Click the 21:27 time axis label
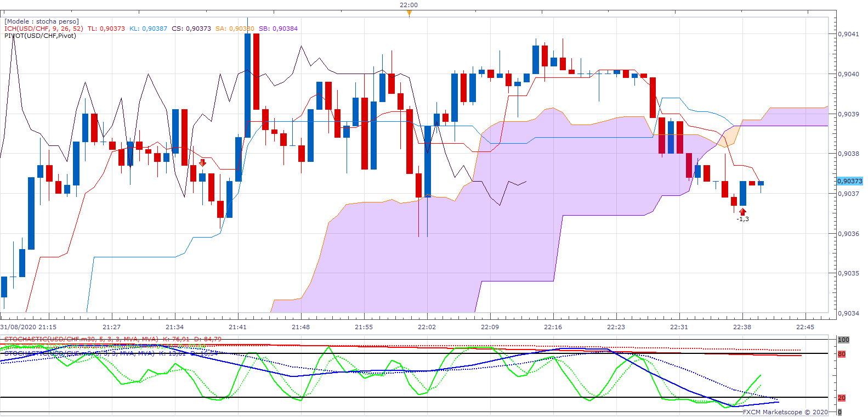Viewport: 868px width, 417px height. pyautogui.click(x=111, y=327)
